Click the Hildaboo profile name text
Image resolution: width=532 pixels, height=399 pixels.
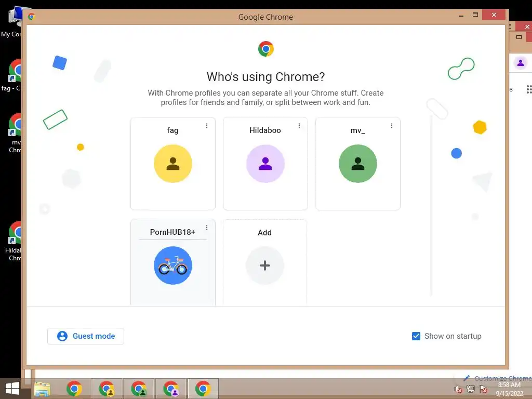point(265,130)
